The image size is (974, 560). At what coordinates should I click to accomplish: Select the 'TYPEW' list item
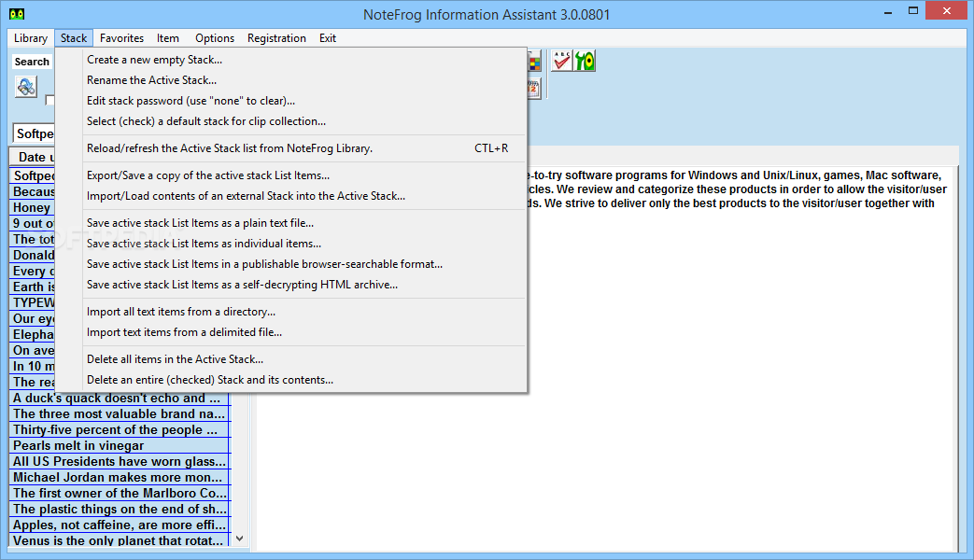pyautogui.click(x=33, y=303)
